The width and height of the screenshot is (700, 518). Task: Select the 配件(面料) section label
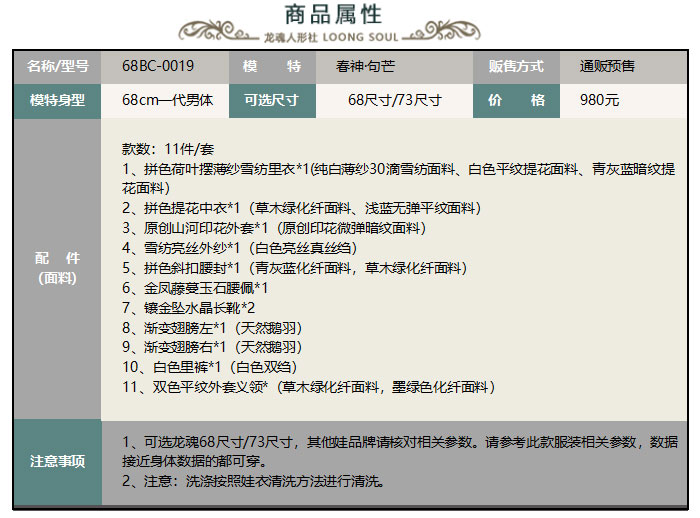pos(57,267)
